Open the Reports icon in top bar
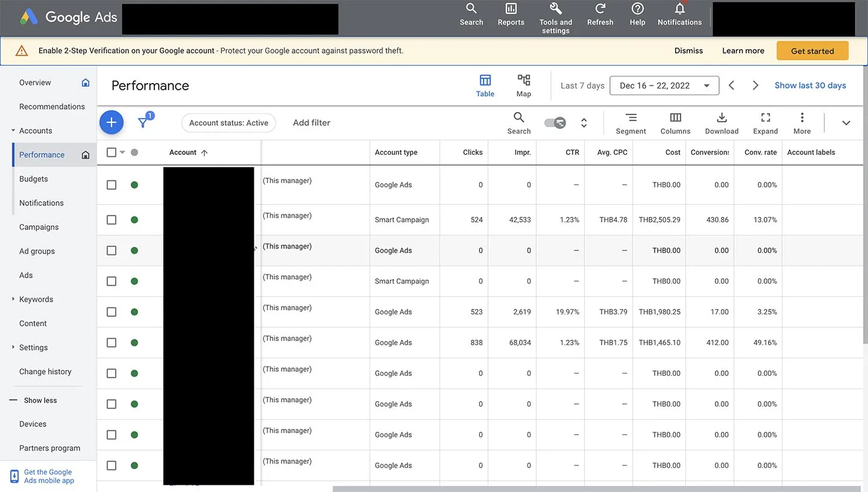 (x=510, y=13)
